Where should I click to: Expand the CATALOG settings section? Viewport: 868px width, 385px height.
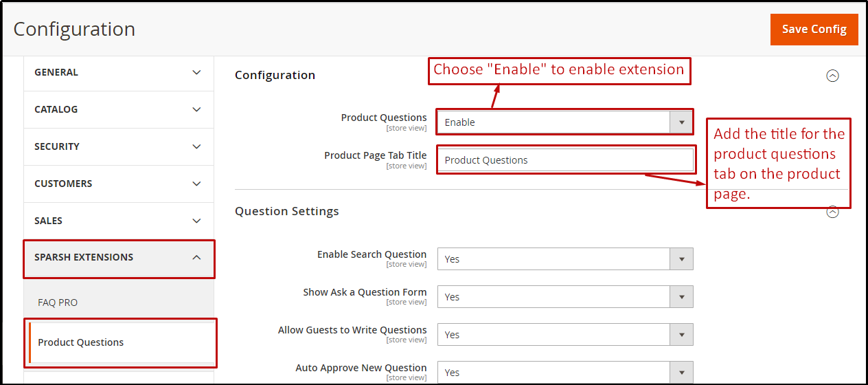pyautogui.click(x=118, y=109)
